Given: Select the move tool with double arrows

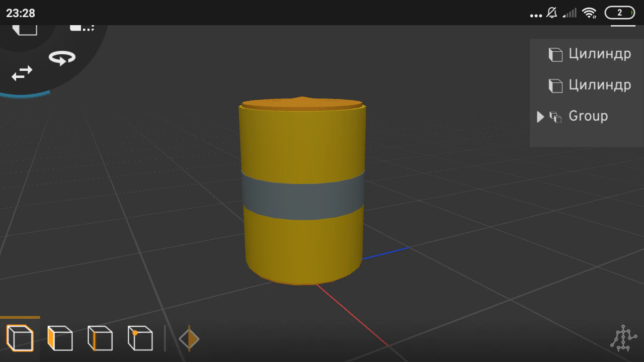Looking at the screenshot, I should coord(21,74).
